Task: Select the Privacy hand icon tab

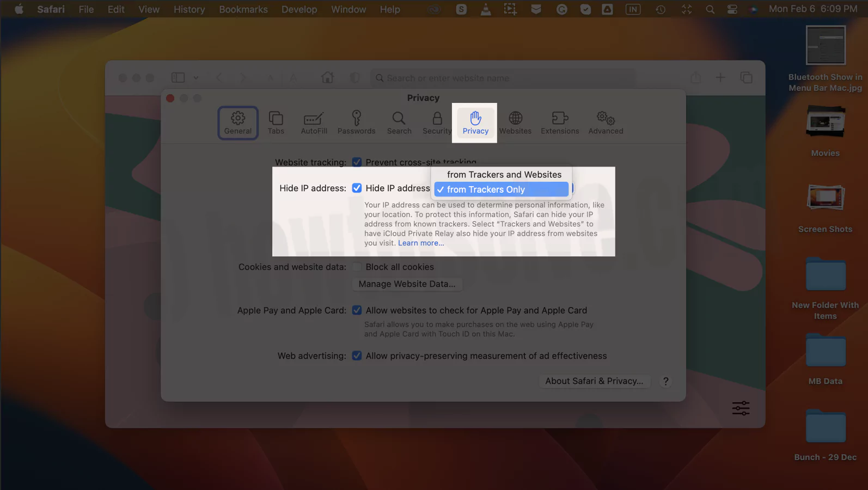Action: pyautogui.click(x=475, y=122)
